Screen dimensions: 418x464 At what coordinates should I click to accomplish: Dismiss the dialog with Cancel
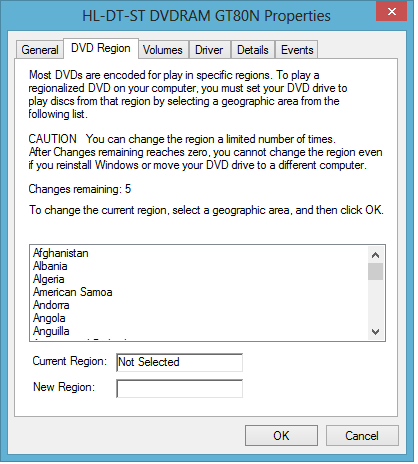coord(362,436)
